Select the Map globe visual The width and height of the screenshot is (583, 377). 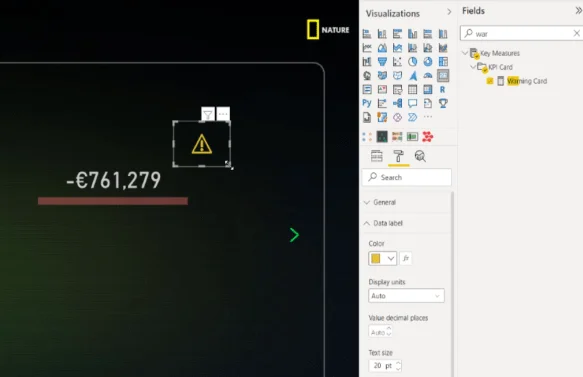click(x=367, y=75)
